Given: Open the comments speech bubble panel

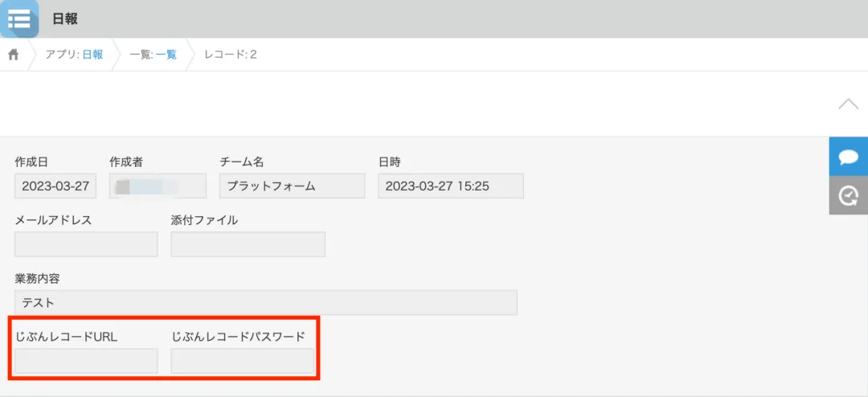Looking at the screenshot, I should coord(849,158).
